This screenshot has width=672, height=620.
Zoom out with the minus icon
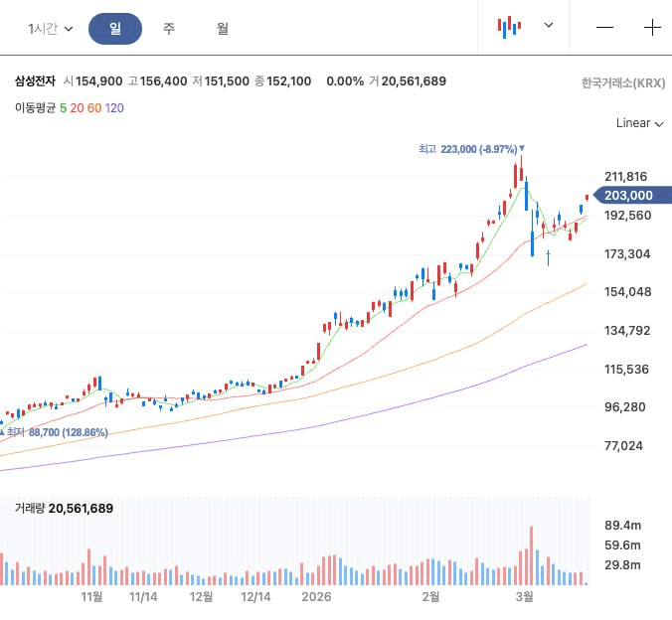coord(604,28)
